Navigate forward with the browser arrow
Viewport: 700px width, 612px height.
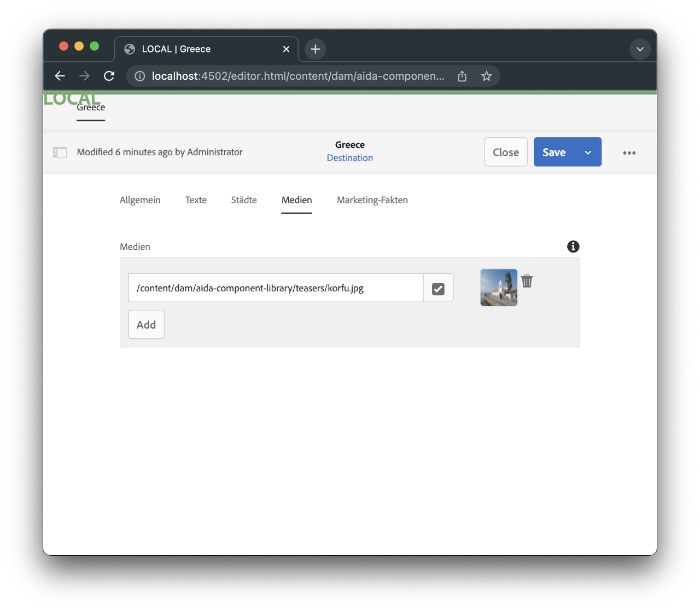tap(84, 76)
